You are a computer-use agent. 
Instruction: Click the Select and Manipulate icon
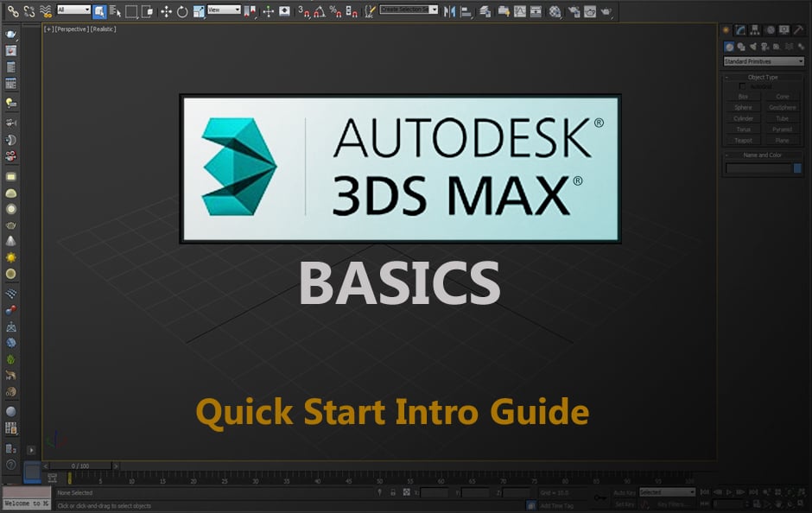[x=269, y=11]
